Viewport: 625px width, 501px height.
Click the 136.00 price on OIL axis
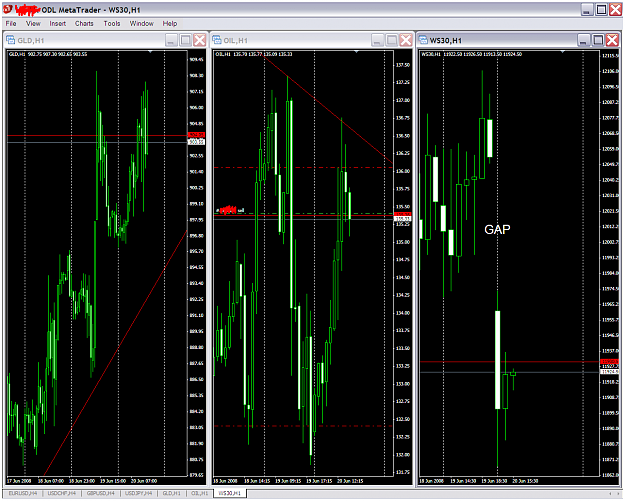pos(403,171)
